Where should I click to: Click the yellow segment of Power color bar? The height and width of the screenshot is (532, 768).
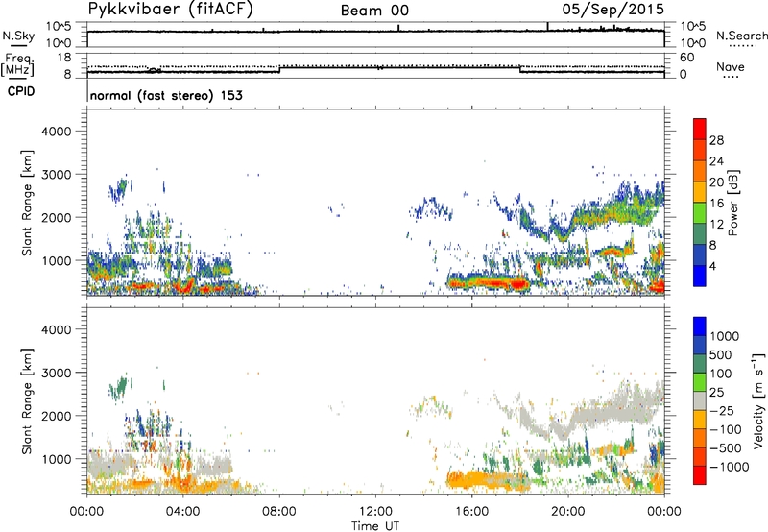(700, 192)
